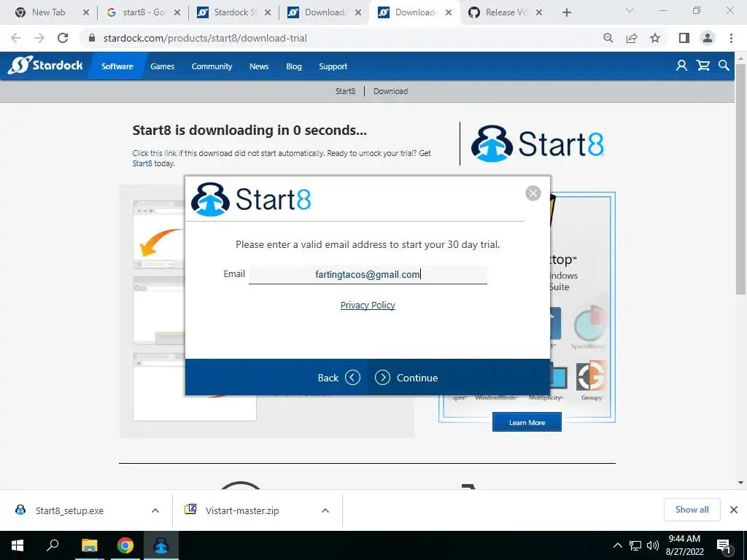Image resolution: width=747 pixels, height=560 pixels.
Task: Click the Start8 installer taskbar icon
Action: click(x=161, y=545)
